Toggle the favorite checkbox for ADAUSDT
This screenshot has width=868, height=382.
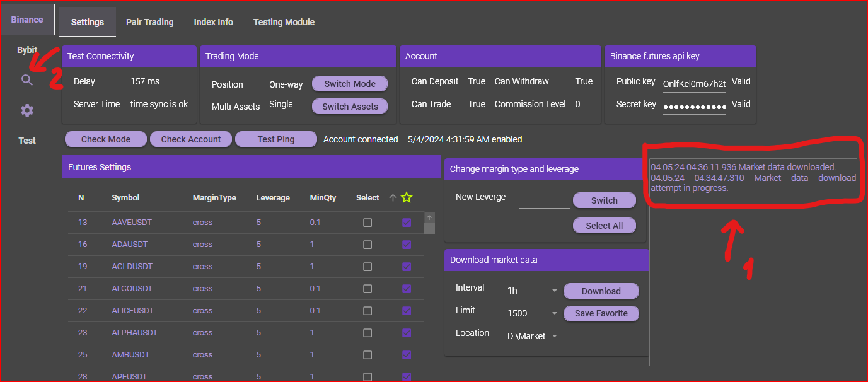[x=407, y=245]
